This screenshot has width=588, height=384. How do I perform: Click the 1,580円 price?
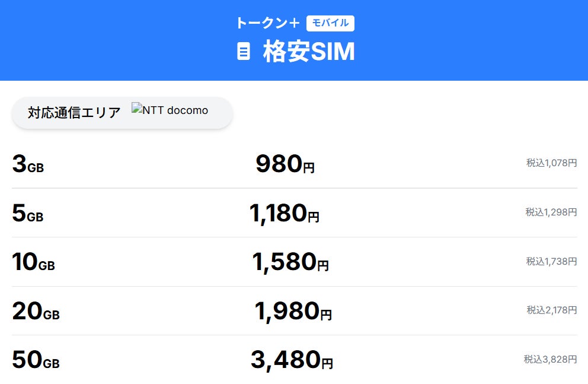click(290, 262)
